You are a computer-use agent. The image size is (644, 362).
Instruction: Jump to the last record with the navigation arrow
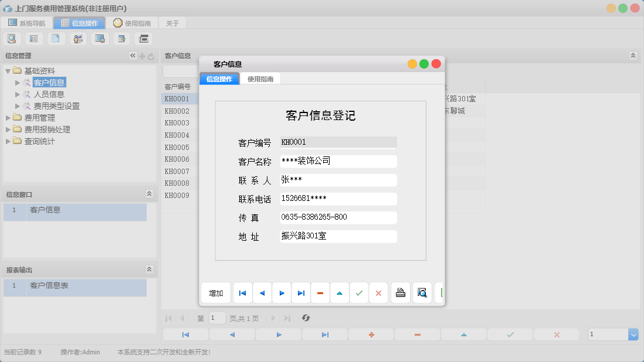point(302,292)
